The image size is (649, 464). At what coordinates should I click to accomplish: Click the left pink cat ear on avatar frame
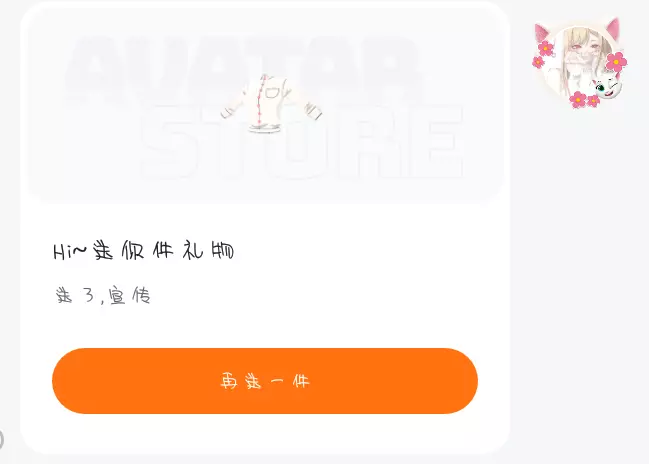click(543, 33)
